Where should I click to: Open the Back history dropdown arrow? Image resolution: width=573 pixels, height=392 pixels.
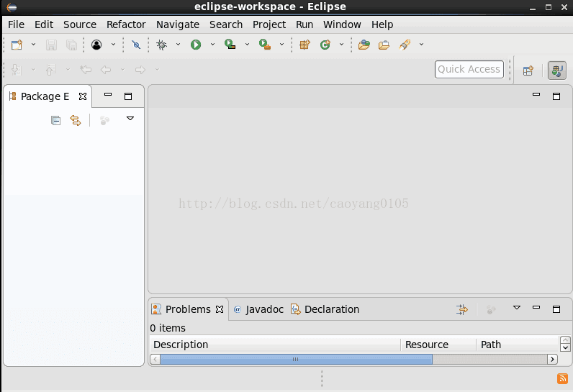(x=122, y=69)
